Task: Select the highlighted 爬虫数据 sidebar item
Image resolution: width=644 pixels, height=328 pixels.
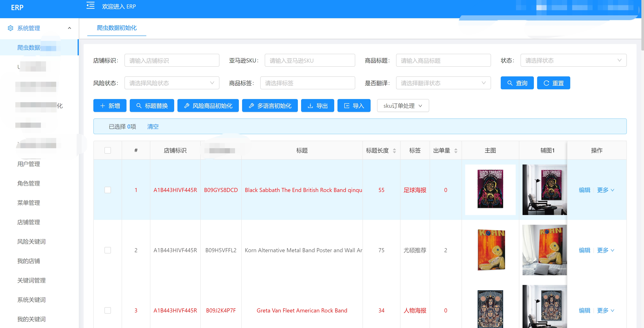Action: pos(39,47)
